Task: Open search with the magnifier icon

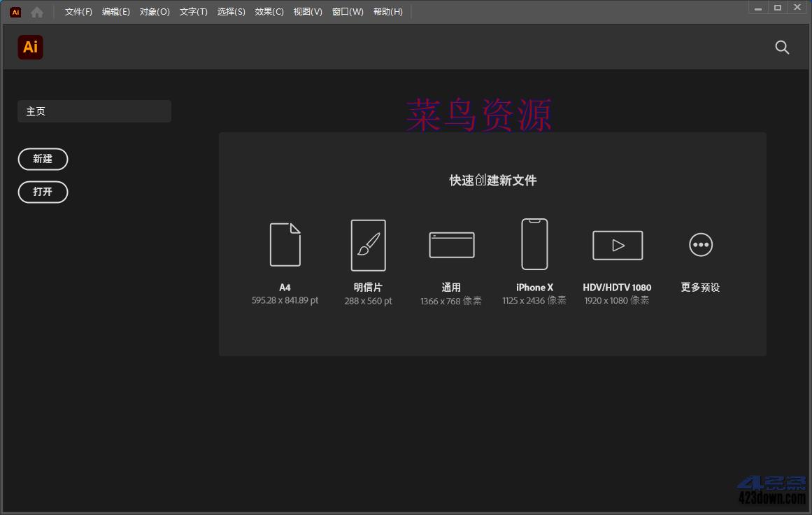Action: [x=782, y=48]
